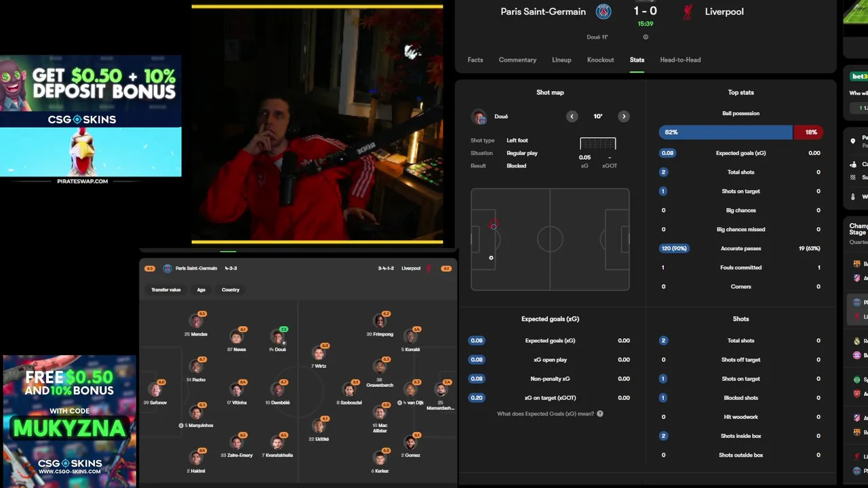
Task: Select player Mendes in the lineup
Action: pyautogui.click(x=196, y=325)
